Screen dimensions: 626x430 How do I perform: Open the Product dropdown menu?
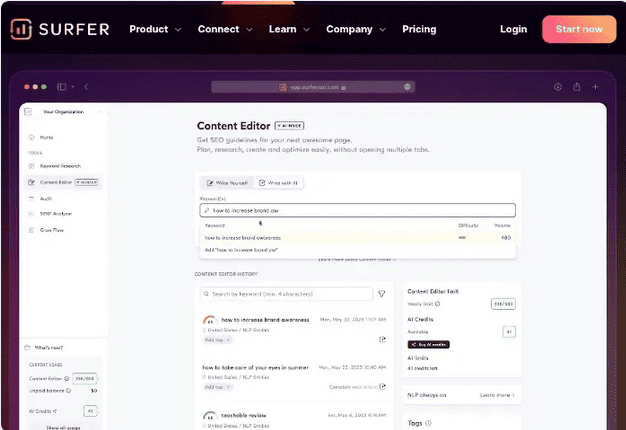click(x=155, y=29)
